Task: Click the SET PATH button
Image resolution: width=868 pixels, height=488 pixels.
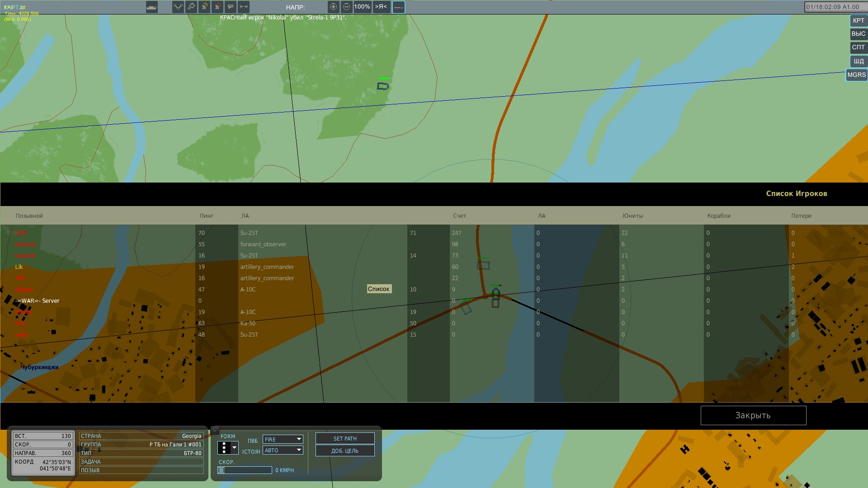Action: click(345, 439)
